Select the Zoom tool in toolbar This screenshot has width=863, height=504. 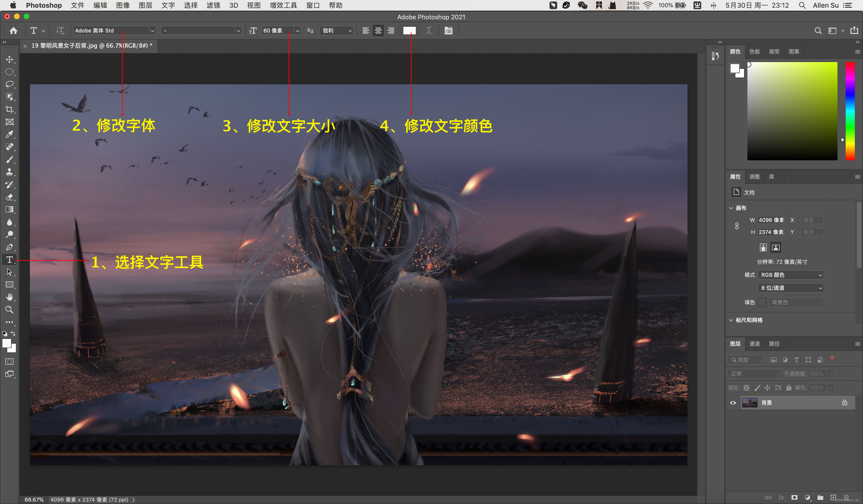pos(9,310)
